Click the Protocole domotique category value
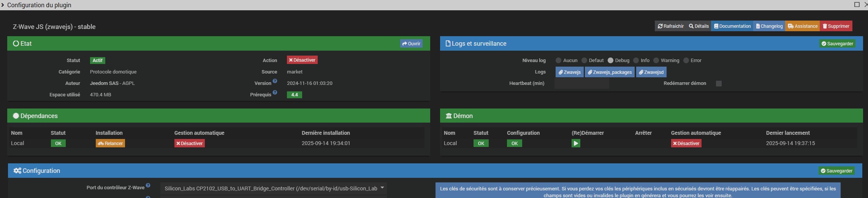The height and width of the screenshot is (198, 868). pos(113,72)
